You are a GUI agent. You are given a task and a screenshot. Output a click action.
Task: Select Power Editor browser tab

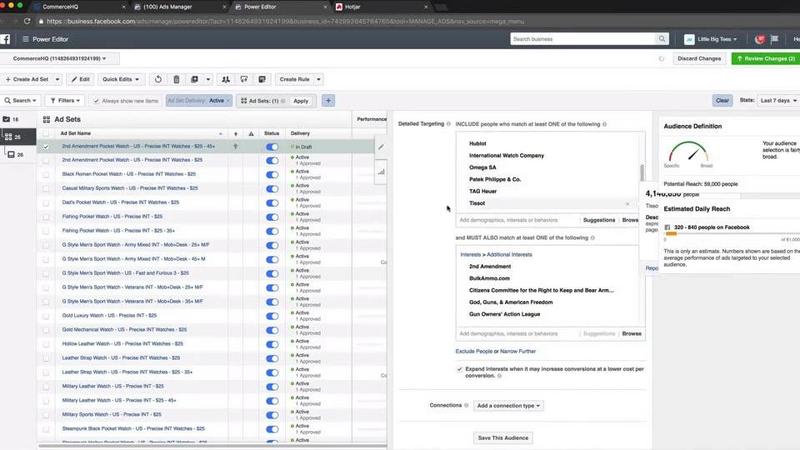tap(280, 7)
